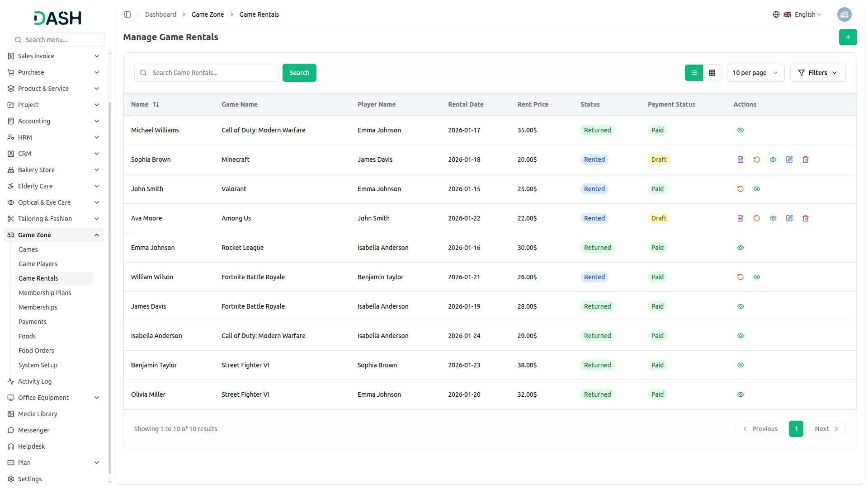This screenshot has height=488, width=868.
Task: Click return icon in Ava Moore row
Action: click(757, 218)
